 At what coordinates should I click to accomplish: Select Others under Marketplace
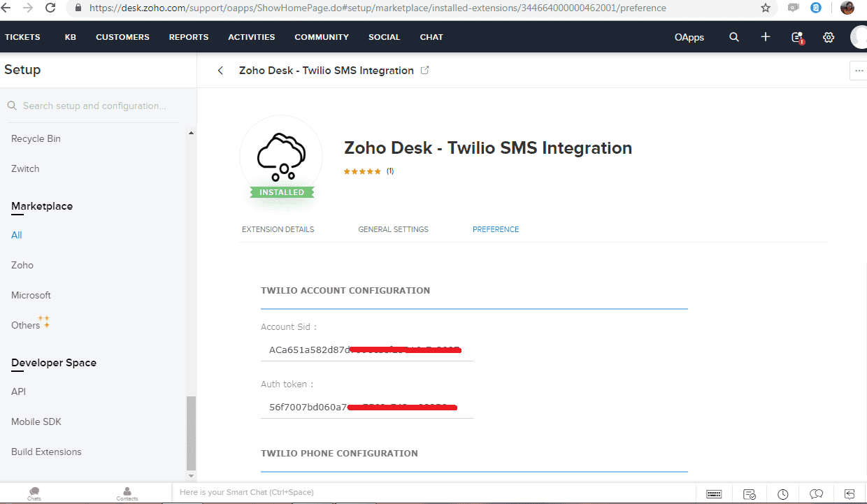(26, 325)
